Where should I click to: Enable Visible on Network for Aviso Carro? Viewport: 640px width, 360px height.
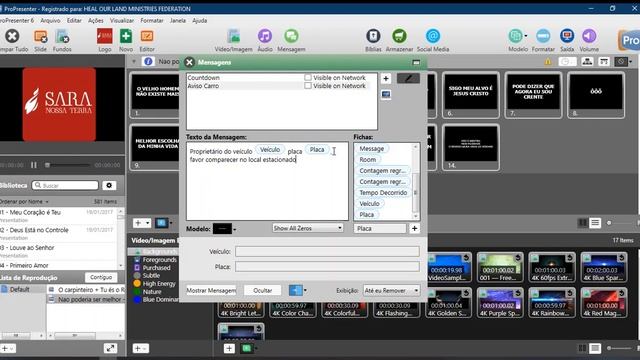pos(308,86)
